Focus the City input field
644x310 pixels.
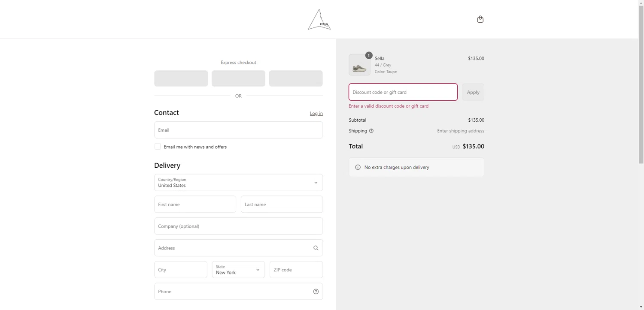pos(181,270)
